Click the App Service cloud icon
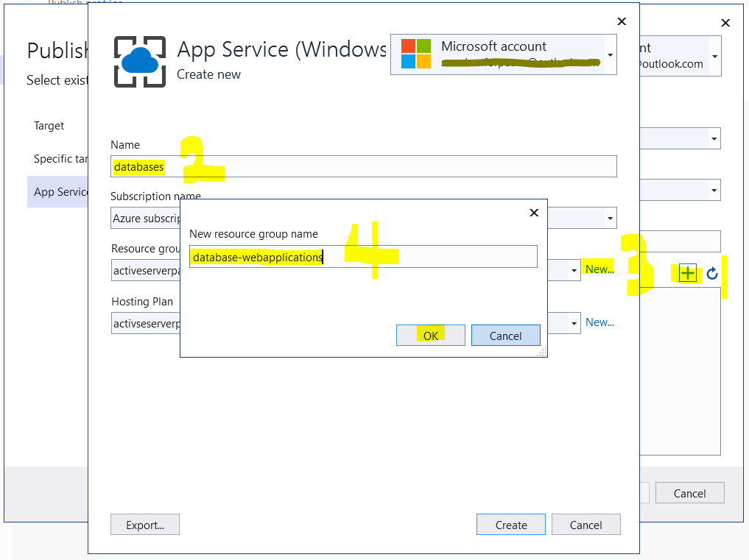This screenshot has height=560, width=749. pos(139,62)
